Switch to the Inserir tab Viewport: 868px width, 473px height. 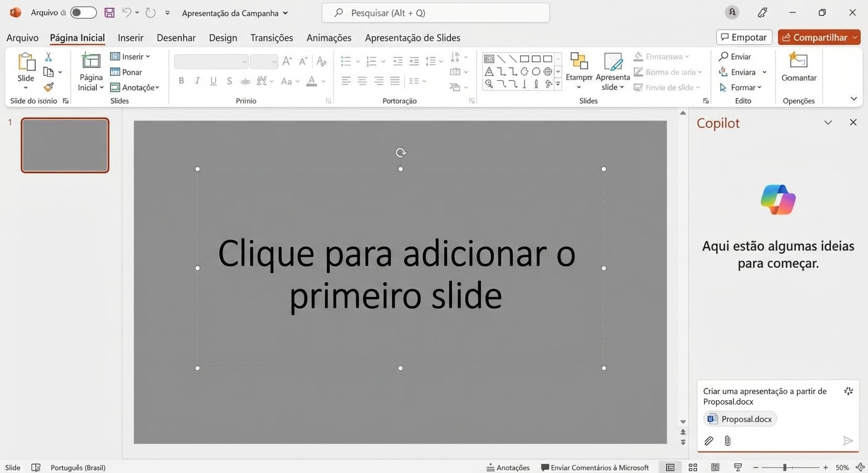130,37
